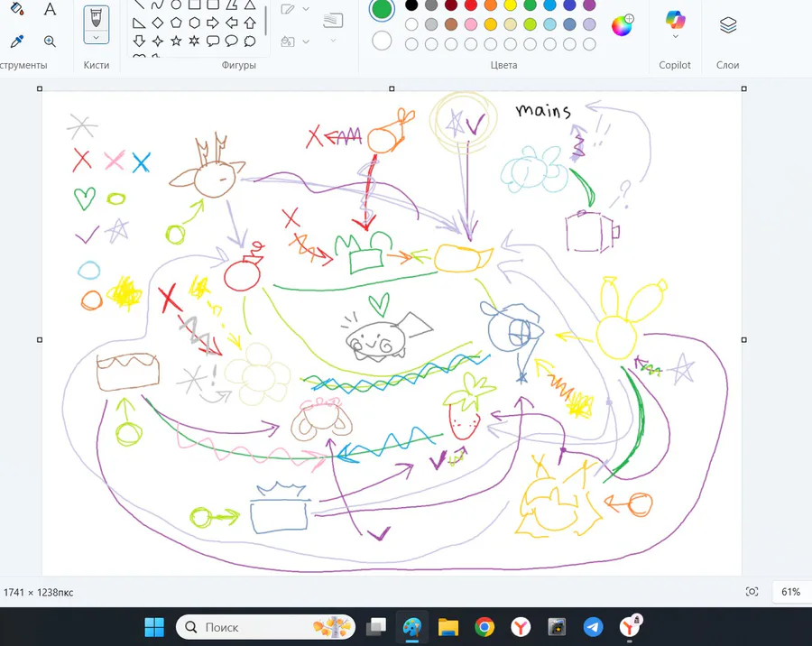Choose the left arrow shape
Image resolution: width=812 pixels, height=646 pixels.
point(232,23)
